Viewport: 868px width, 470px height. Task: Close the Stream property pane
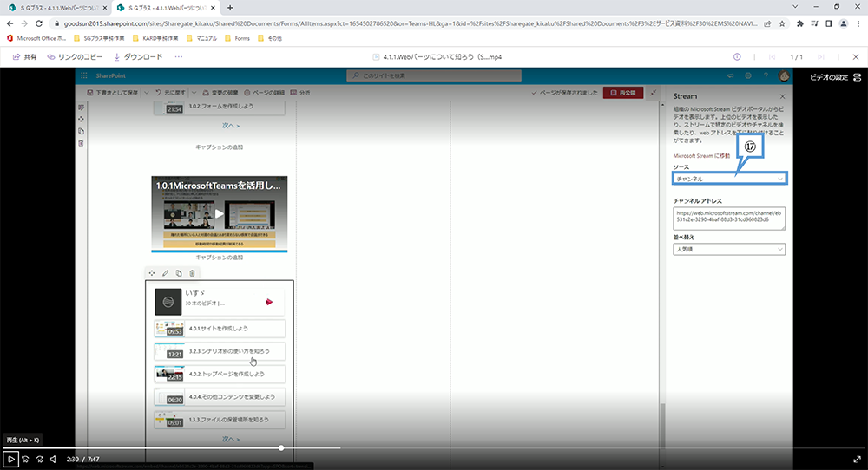782,96
